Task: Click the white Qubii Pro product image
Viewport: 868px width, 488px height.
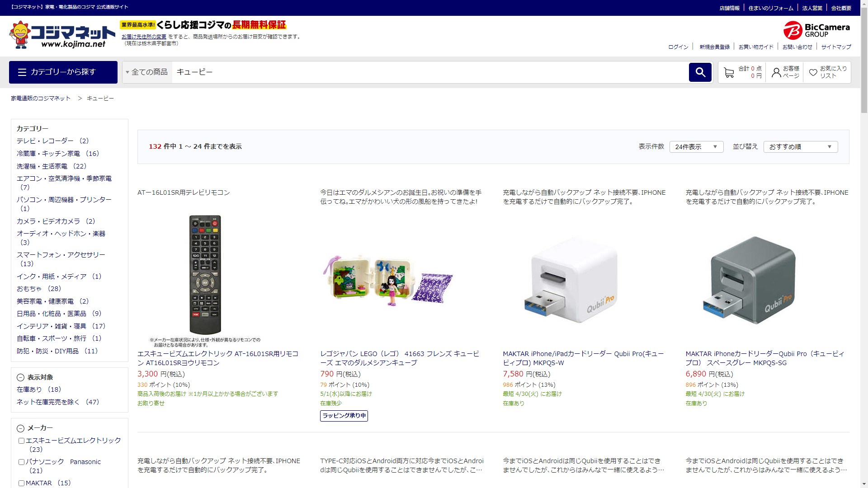Action: coord(571,280)
